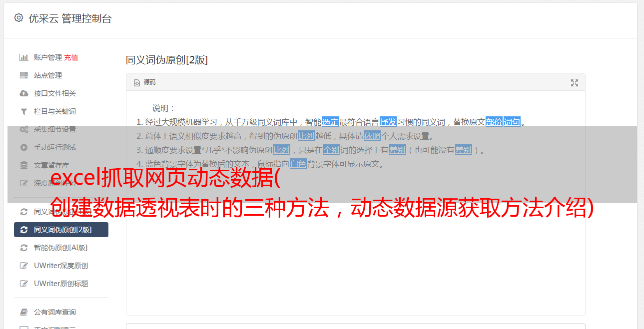Go to 智能伪原创[AI版] page
Image resolution: width=644 pixels, height=329 pixels.
click(x=61, y=248)
